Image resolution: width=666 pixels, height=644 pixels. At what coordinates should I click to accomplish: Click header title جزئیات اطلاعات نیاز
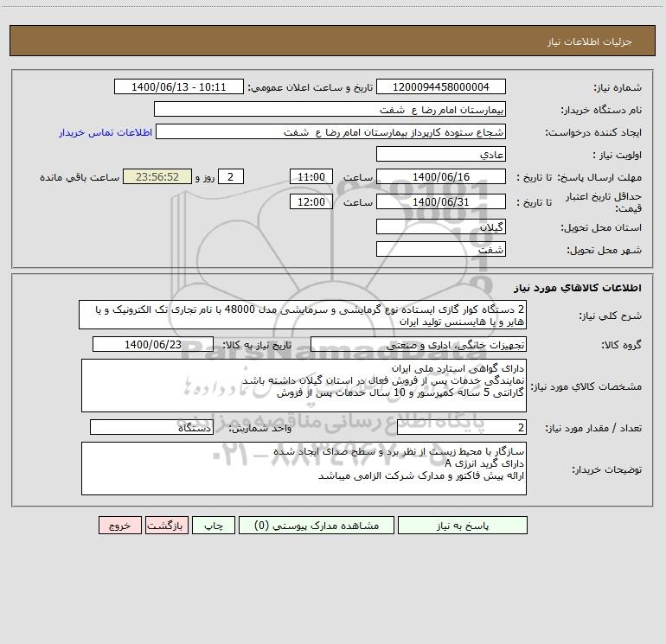coord(590,41)
